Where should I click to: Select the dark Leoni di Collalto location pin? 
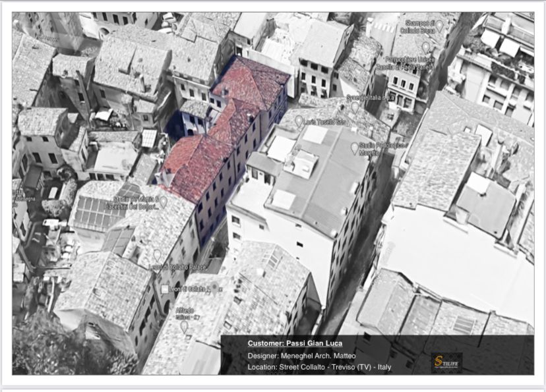click(x=215, y=289)
